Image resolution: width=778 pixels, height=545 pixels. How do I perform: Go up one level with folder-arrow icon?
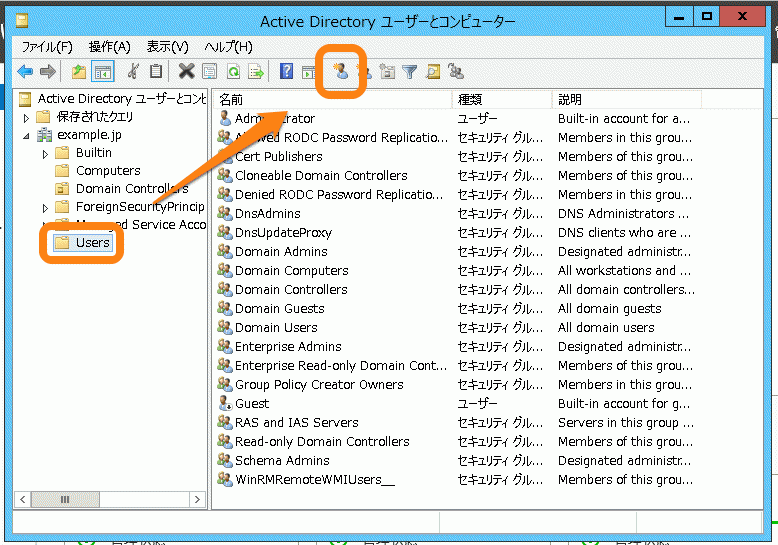pyautogui.click(x=79, y=72)
